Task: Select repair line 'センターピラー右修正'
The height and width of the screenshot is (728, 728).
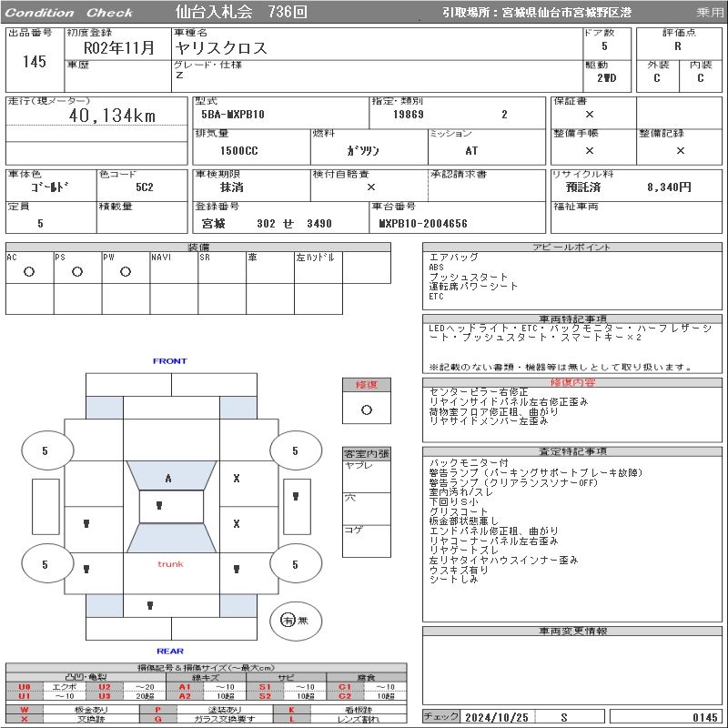Action: tap(479, 392)
